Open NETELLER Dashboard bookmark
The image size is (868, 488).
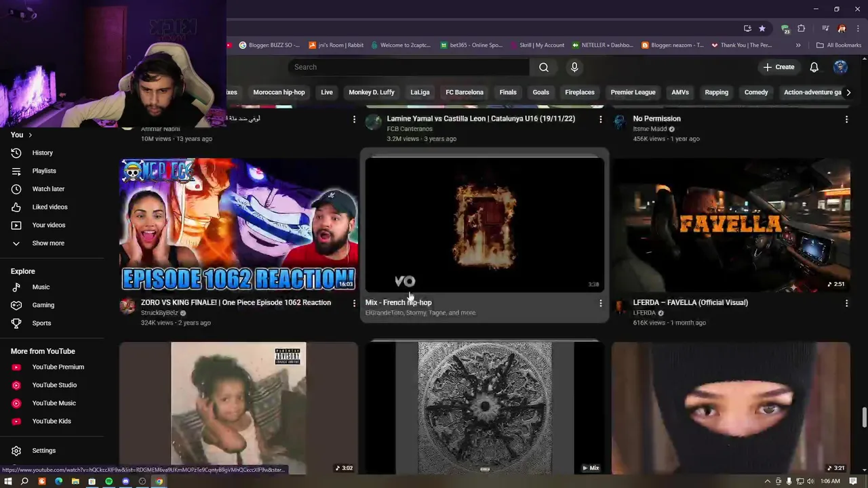tap(602, 45)
